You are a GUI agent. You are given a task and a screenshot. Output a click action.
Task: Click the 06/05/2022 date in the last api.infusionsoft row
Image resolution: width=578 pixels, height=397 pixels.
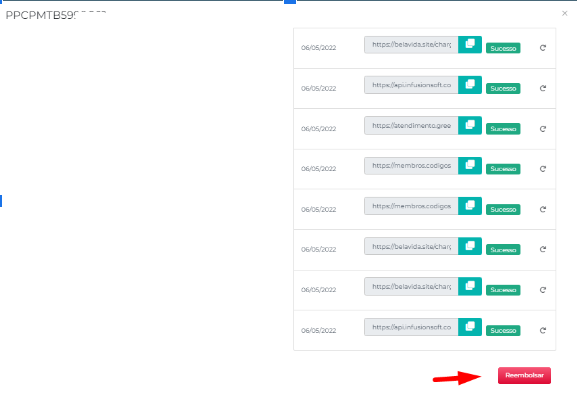tap(318, 331)
